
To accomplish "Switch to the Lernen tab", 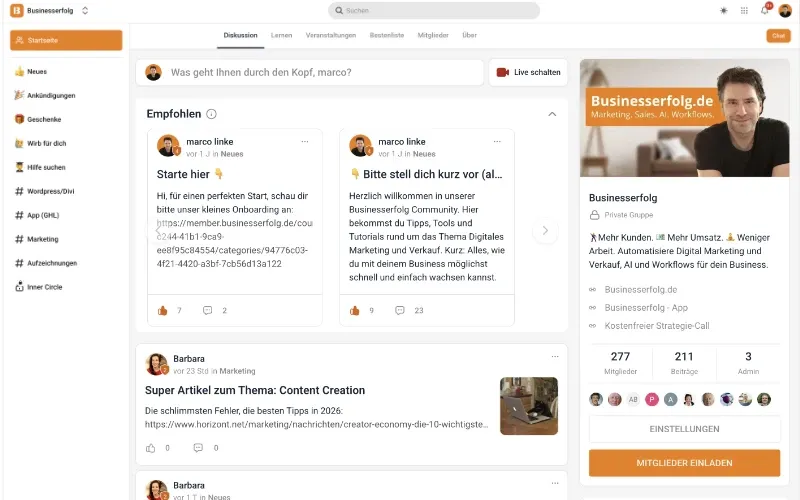I will [281, 35].
